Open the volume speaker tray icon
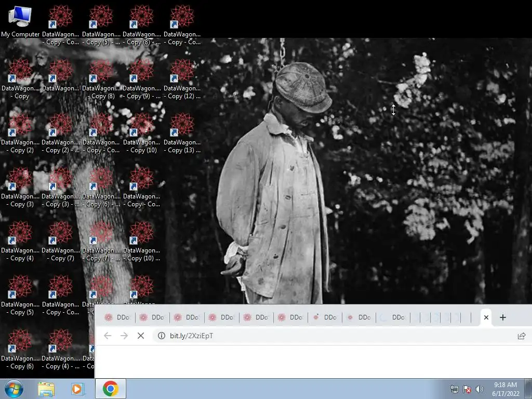 (479, 389)
